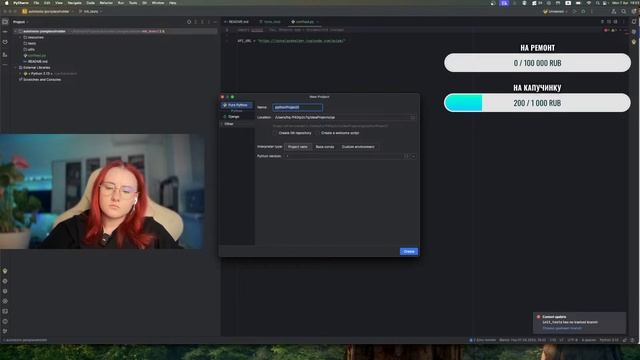Select the tests folder in project tree
640x360 pixels.
click(31, 43)
